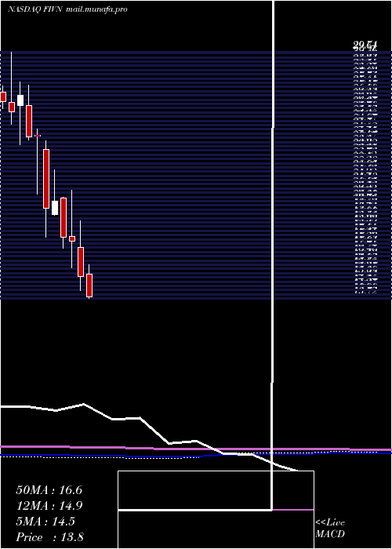Screen dimensions: 392x549
Task: Click the topmost price label on the right axis
Action: pos(365,45)
